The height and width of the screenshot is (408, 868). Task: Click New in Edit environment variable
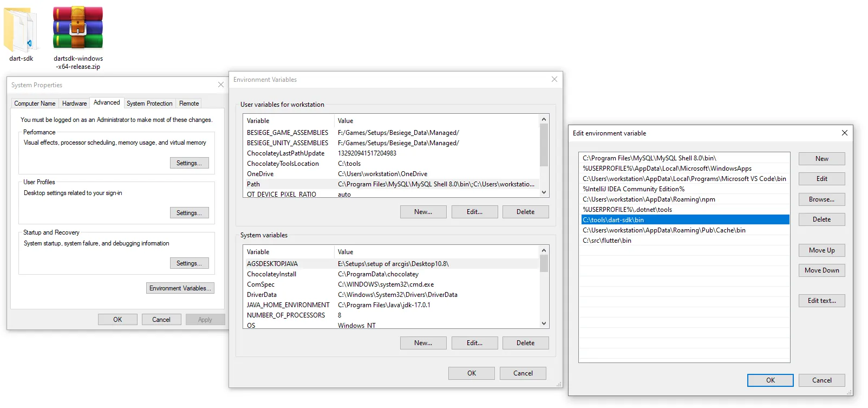click(822, 159)
